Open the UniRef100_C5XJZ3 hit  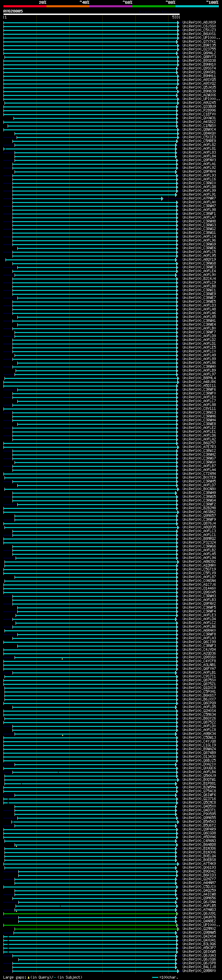tap(199, 30)
